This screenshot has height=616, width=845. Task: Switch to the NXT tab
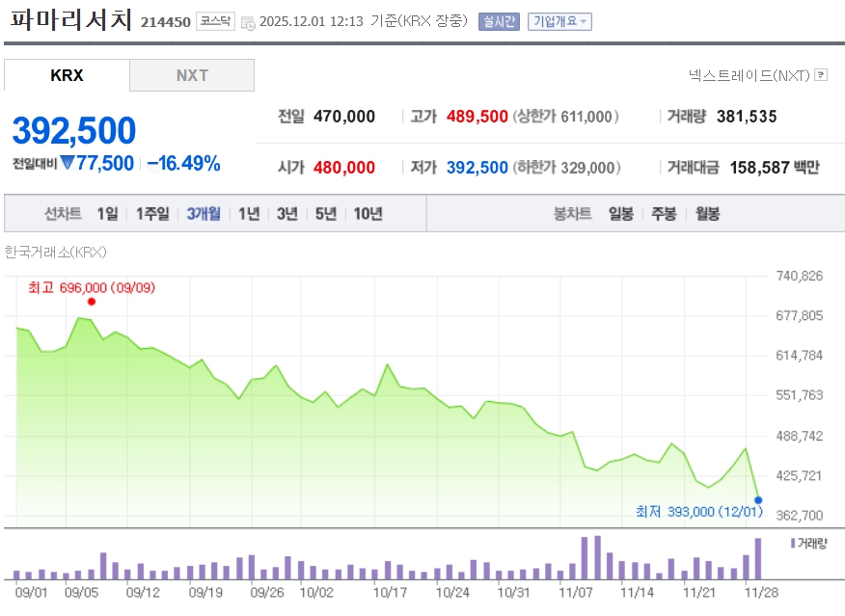(192, 75)
